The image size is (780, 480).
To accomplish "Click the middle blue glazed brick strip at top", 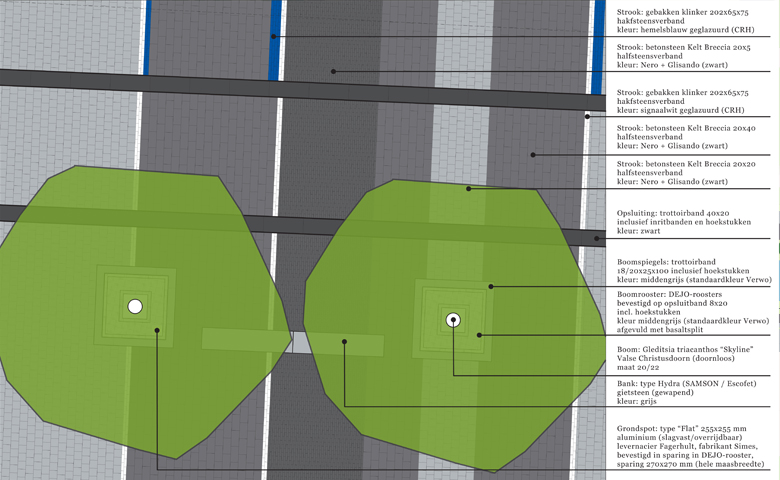I will [x=275, y=40].
